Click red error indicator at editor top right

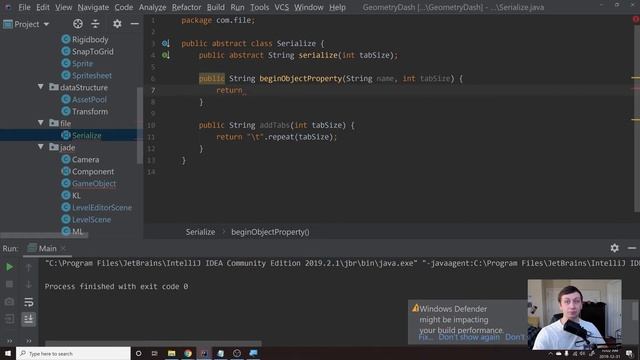[x=636, y=19]
